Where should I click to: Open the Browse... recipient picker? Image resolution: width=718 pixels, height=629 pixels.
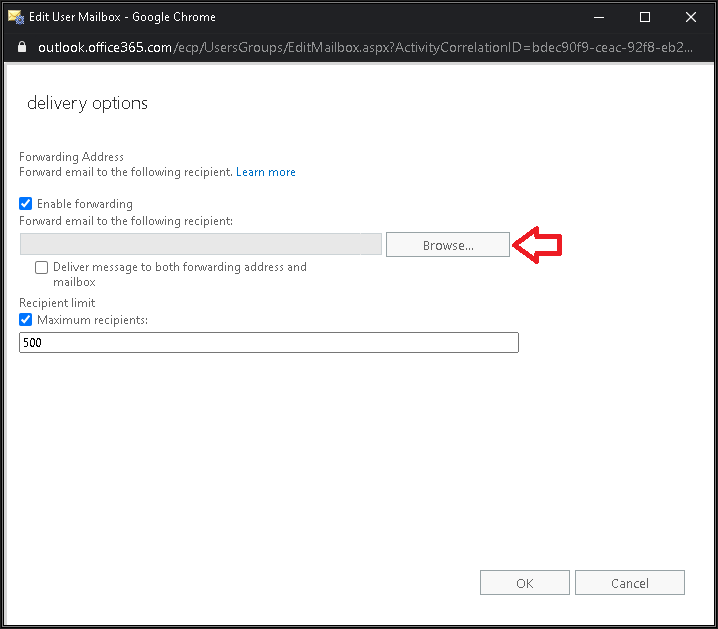pos(448,245)
